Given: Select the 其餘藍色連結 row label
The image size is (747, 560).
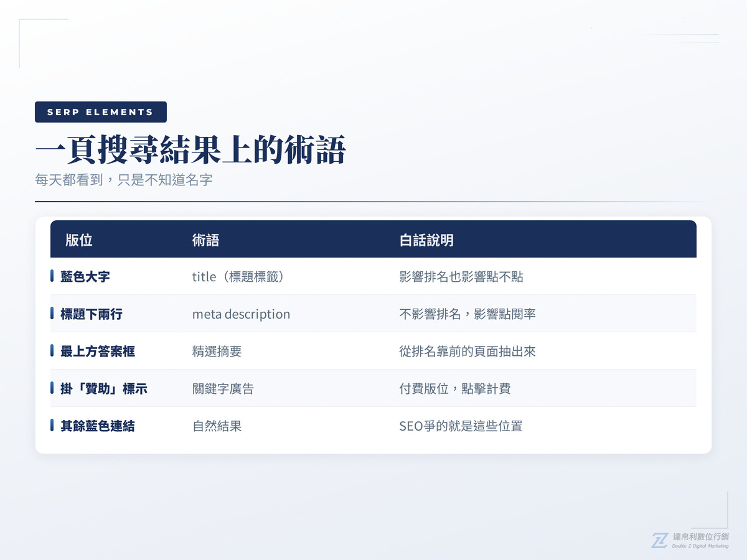Looking at the screenshot, I should pyautogui.click(x=98, y=426).
